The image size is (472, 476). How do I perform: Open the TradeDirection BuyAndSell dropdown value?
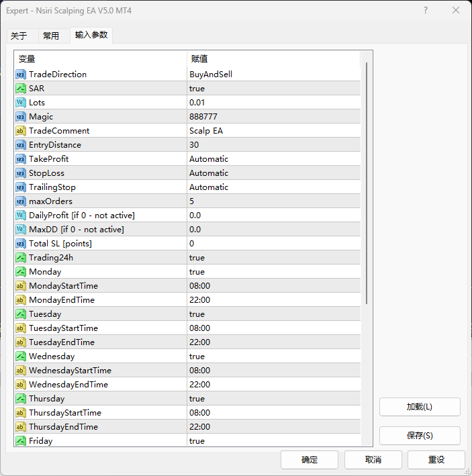coord(211,75)
